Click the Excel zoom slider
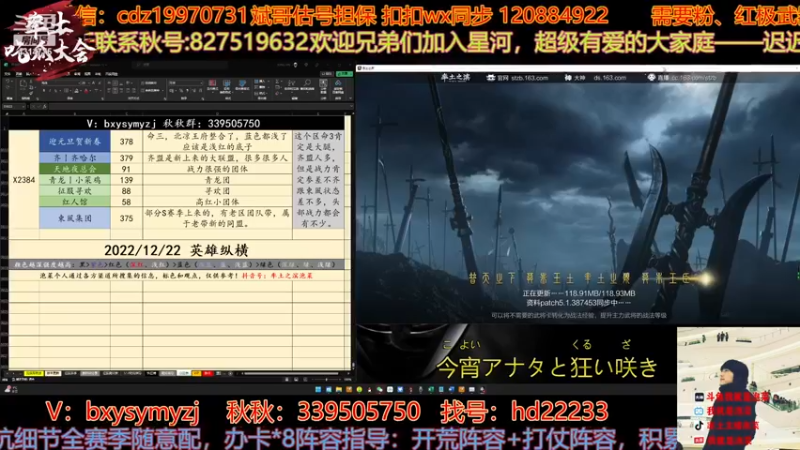 coord(326,380)
